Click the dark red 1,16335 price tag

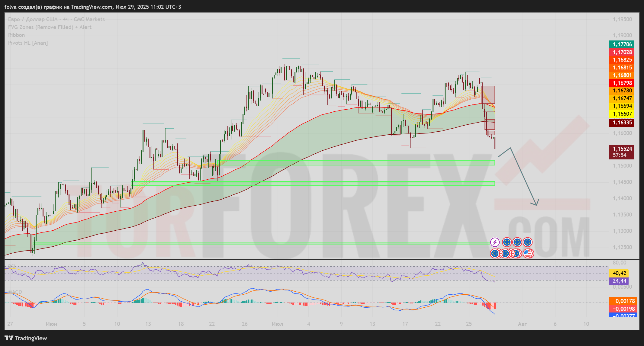[622, 123]
